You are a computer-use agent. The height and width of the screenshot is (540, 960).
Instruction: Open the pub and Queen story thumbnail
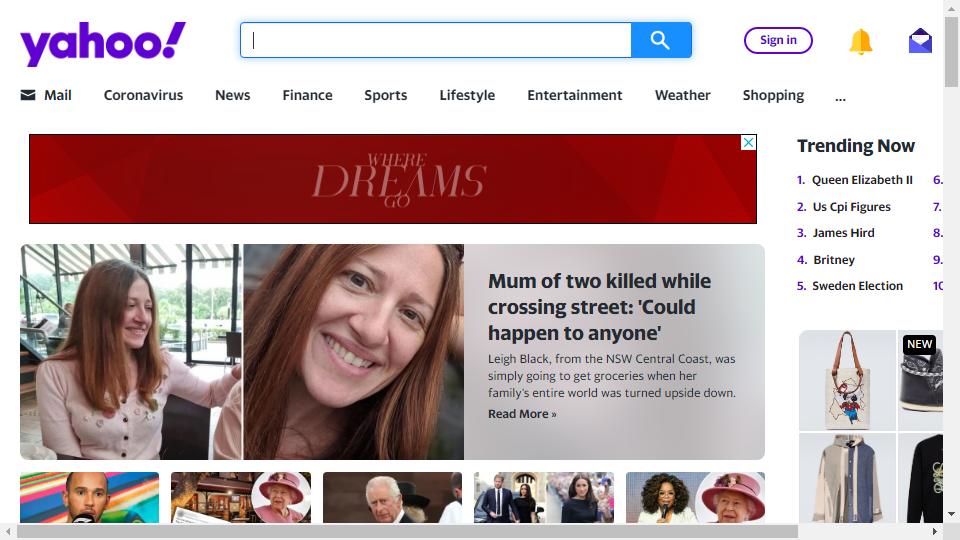pos(241,497)
